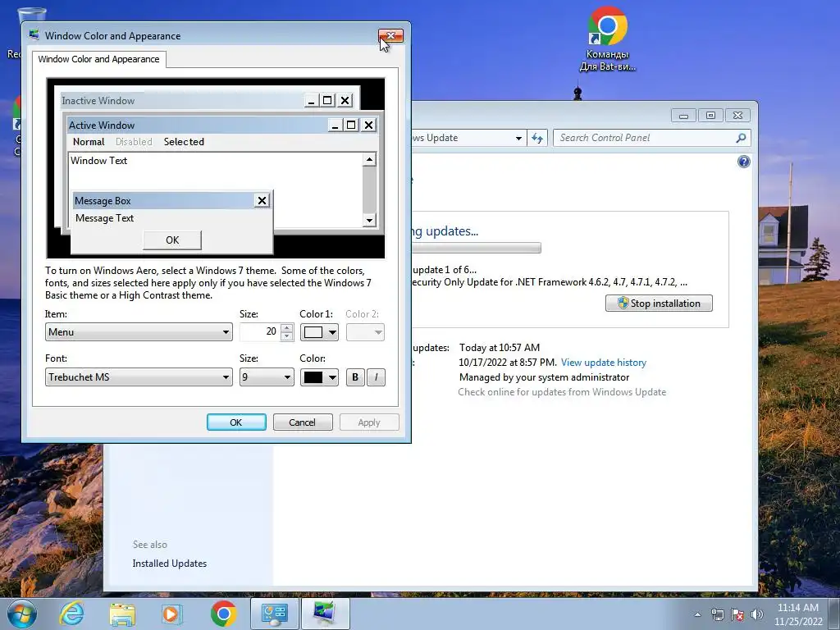Click Stop installation button
The image size is (840, 630).
659,304
